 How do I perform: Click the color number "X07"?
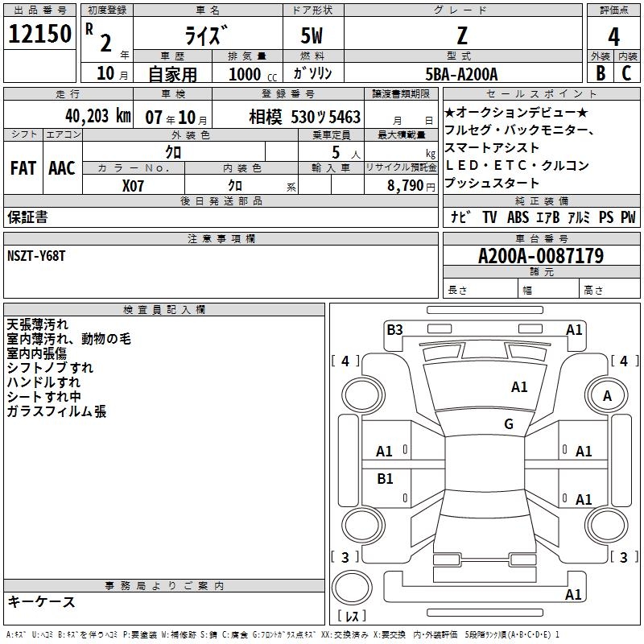point(133,186)
